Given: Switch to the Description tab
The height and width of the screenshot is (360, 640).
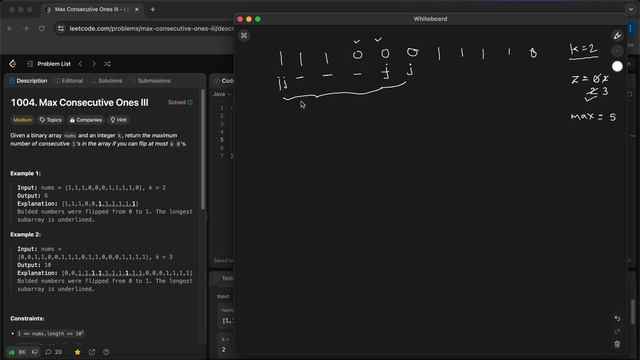Looking at the screenshot, I should [x=28, y=81].
